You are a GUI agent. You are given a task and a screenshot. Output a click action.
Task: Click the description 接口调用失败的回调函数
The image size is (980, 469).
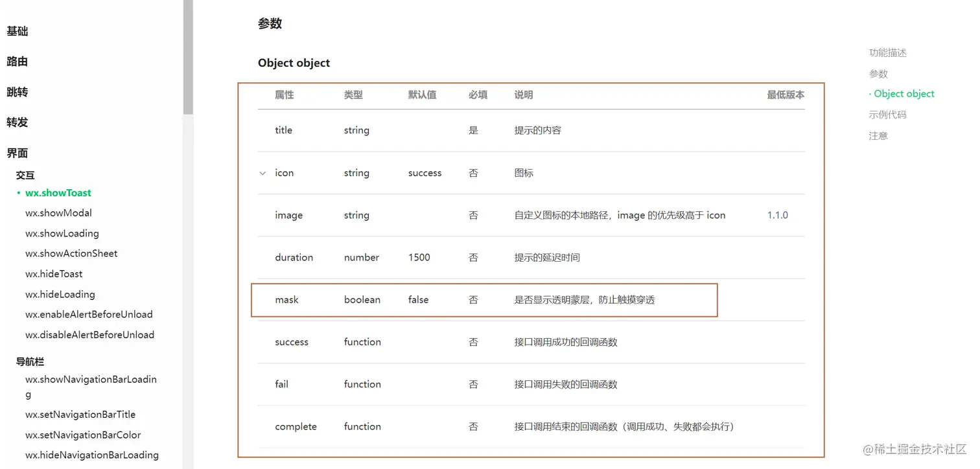click(566, 384)
